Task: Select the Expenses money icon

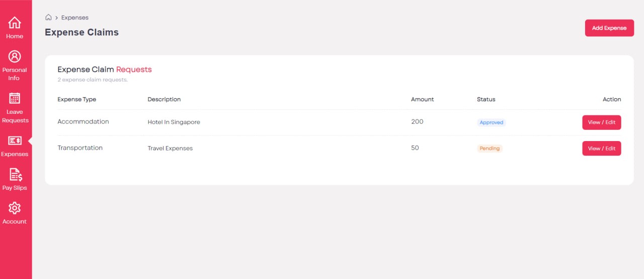Action: [15, 141]
